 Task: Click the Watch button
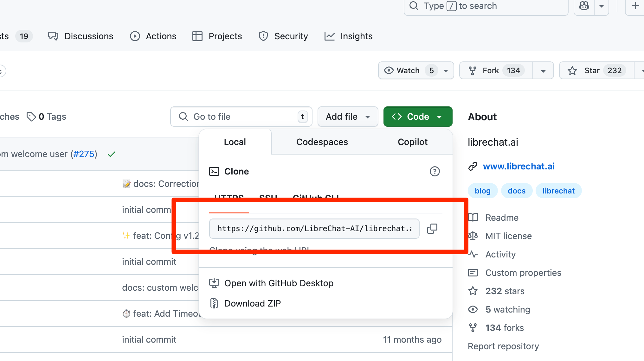[x=416, y=70]
